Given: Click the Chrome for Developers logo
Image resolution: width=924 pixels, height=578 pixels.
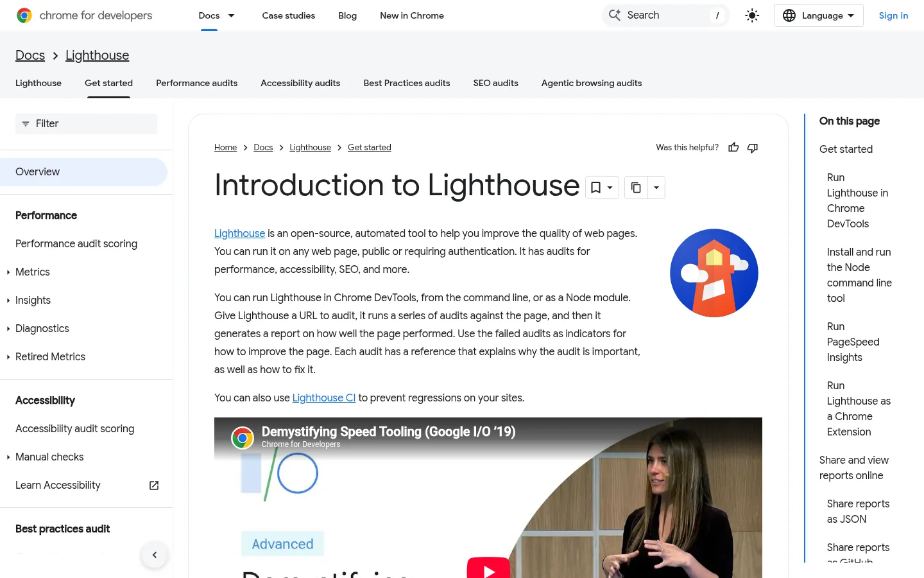Looking at the screenshot, I should (84, 15).
